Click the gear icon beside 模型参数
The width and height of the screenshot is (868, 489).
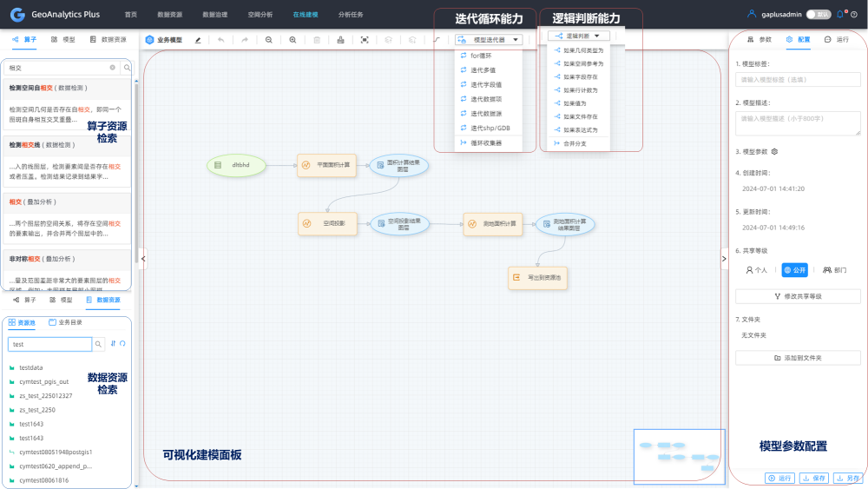pos(774,151)
